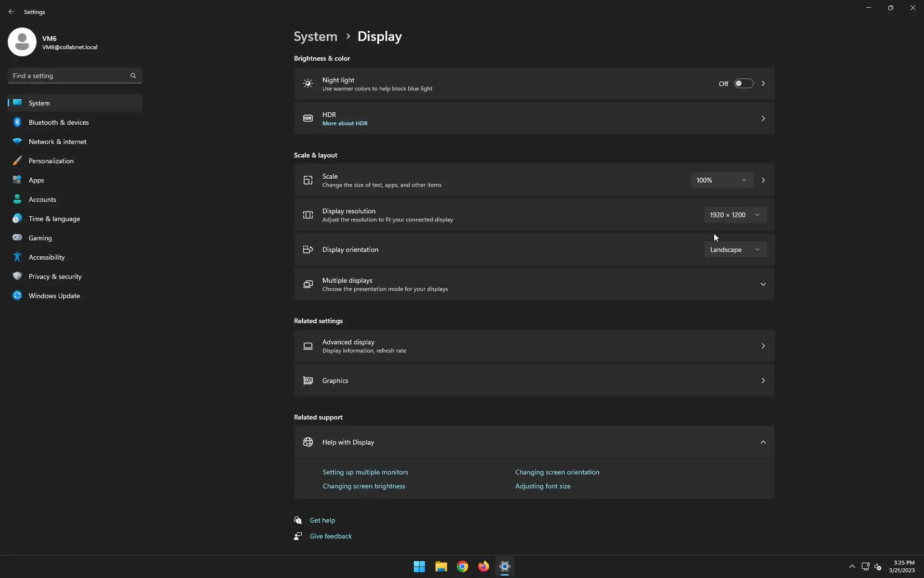This screenshot has width=924, height=578.
Task: Open the Display resolution dropdown
Action: click(735, 215)
